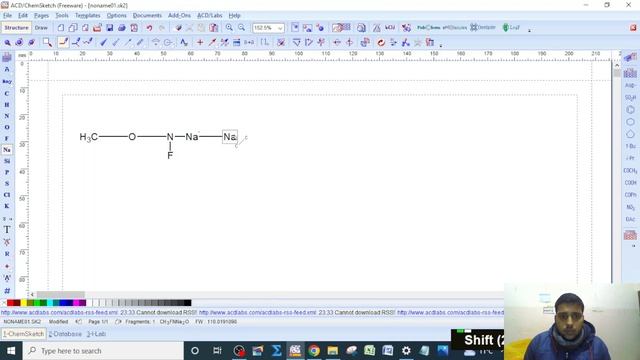Open the ACD/Labs menu

click(x=210, y=16)
